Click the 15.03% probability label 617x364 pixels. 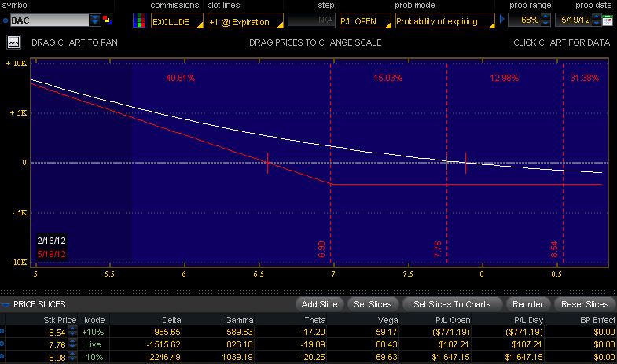388,78
